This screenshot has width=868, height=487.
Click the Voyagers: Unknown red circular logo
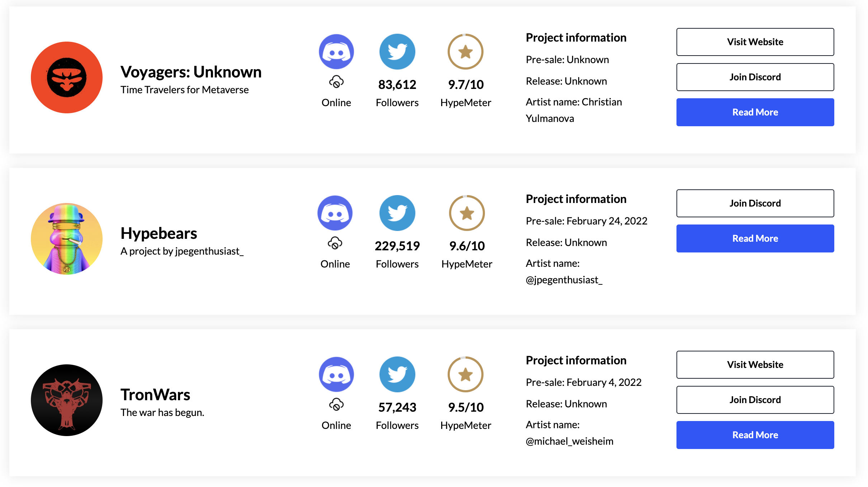[x=66, y=77]
